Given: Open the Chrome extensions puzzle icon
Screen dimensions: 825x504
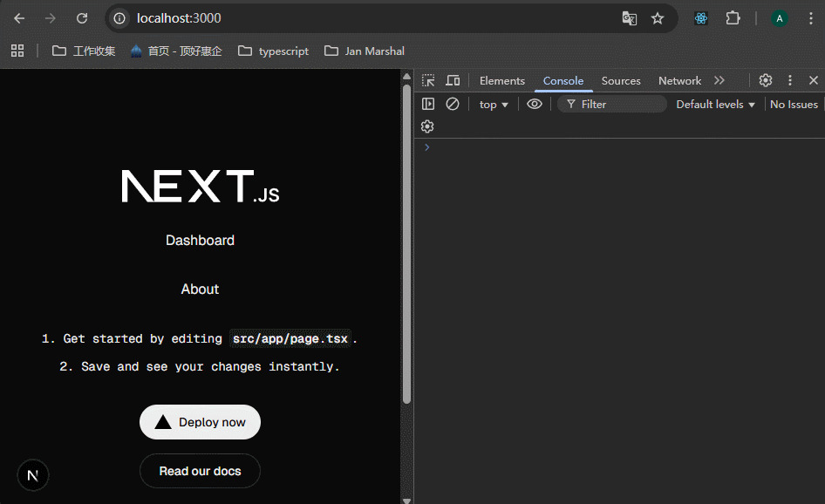Looking at the screenshot, I should coord(733,18).
